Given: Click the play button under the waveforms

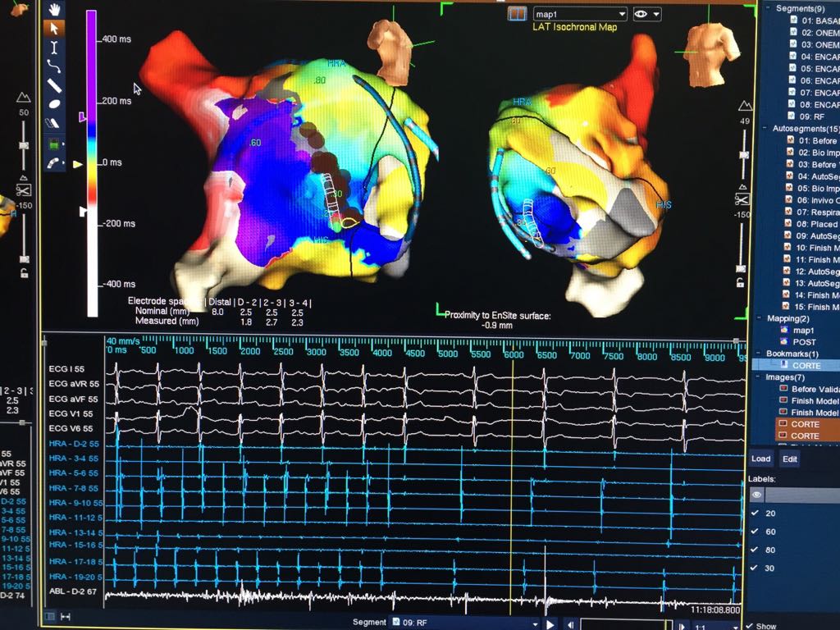Looking at the screenshot, I should 550,624.
